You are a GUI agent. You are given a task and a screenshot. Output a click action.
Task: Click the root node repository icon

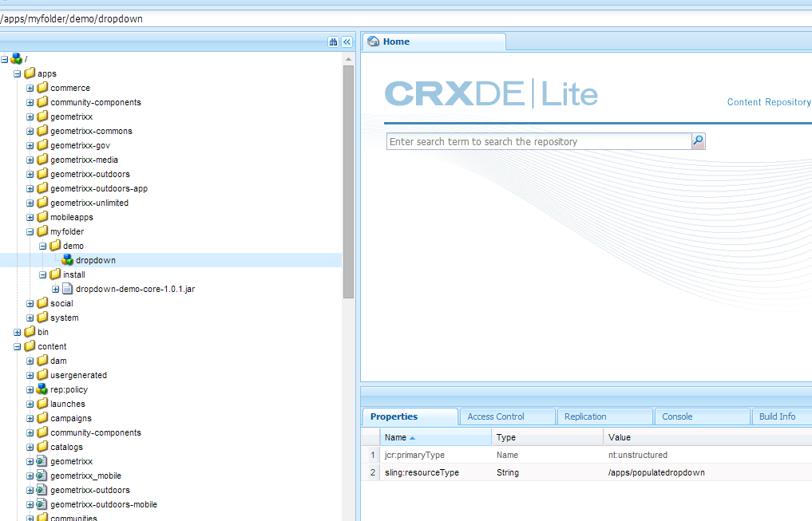coord(17,59)
